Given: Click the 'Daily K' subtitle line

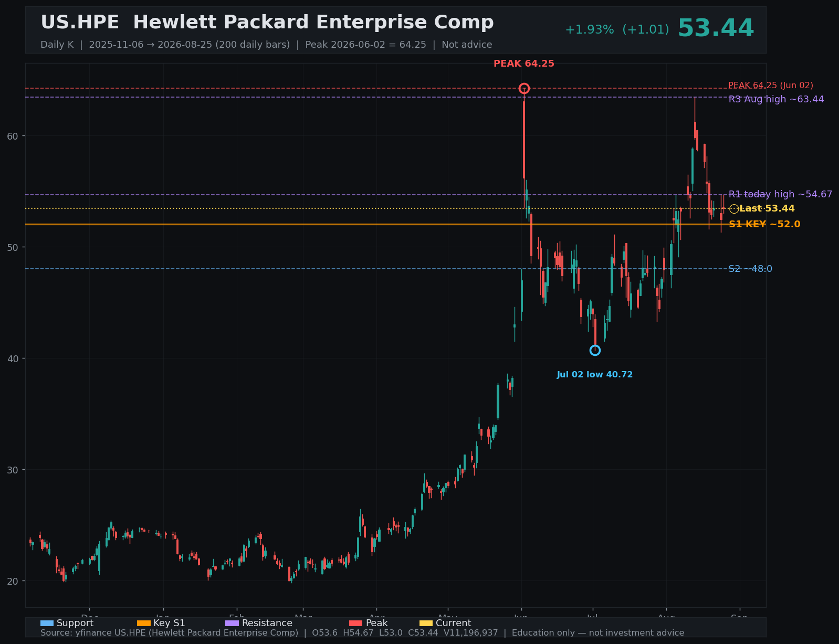Looking at the screenshot, I should pyautogui.click(x=266, y=45).
